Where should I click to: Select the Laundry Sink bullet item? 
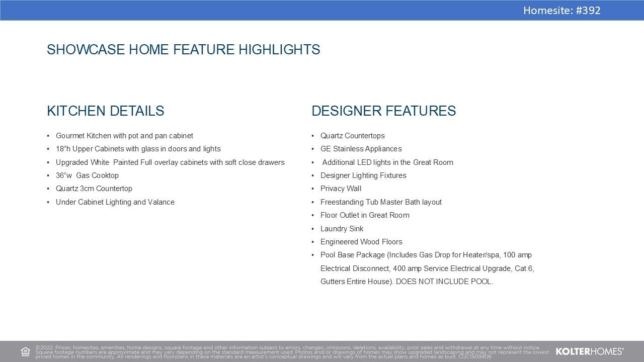342,228
